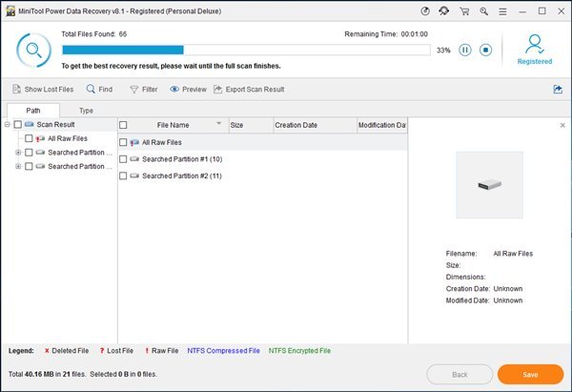Image resolution: width=572 pixels, height=392 pixels.
Task: Click Export Scan Result
Action: tap(248, 90)
